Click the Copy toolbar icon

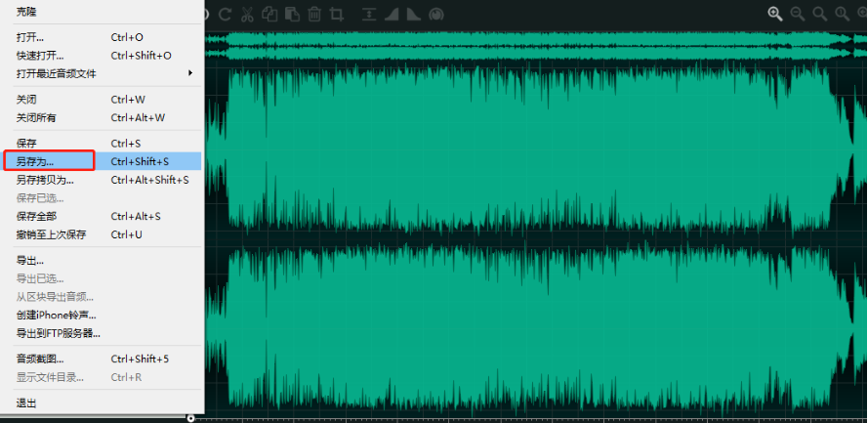269,14
